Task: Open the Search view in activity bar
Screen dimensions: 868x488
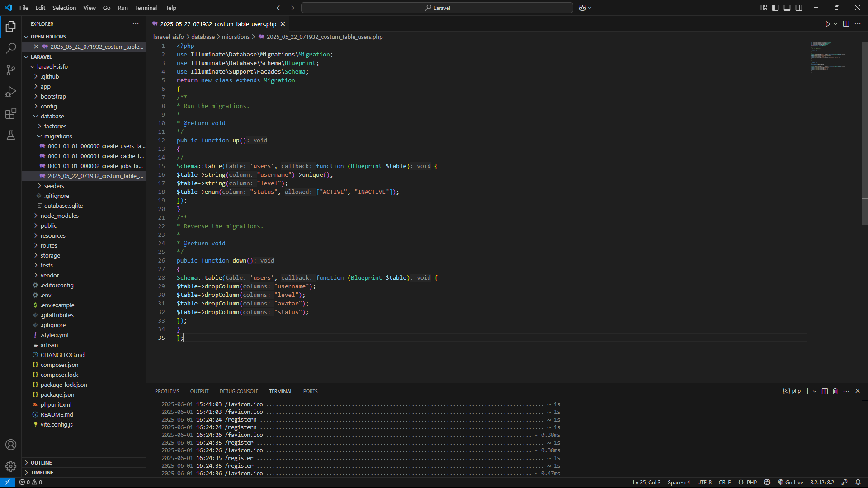Action: [x=11, y=48]
